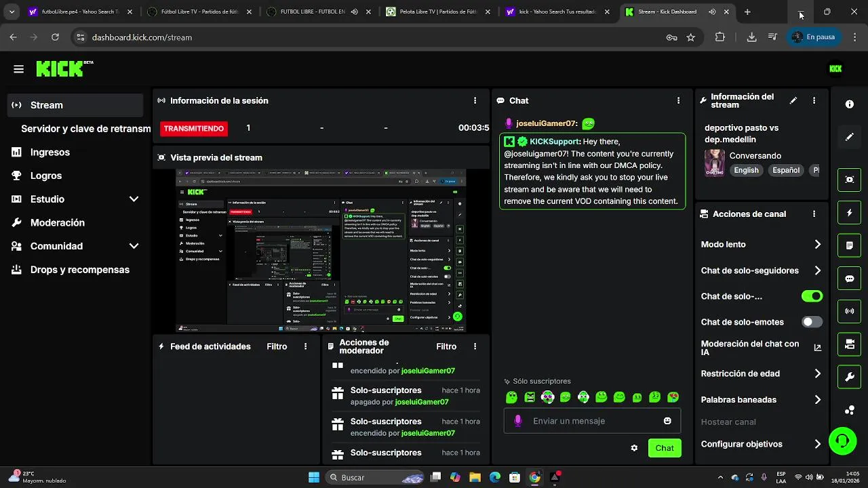The height and width of the screenshot is (488, 868).
Task: Open Chat de solo-seguidores settings
Action: coord(761,270)
